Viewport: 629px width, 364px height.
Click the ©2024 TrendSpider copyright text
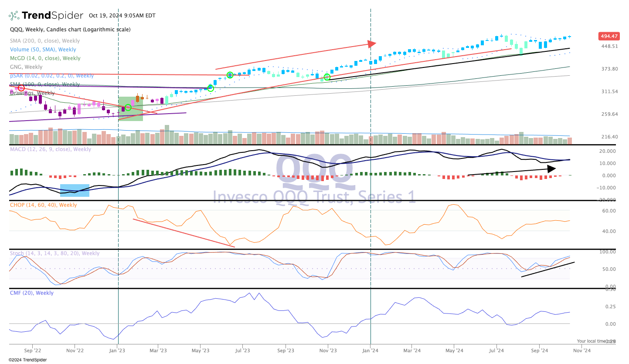click(x=27, y=360)
